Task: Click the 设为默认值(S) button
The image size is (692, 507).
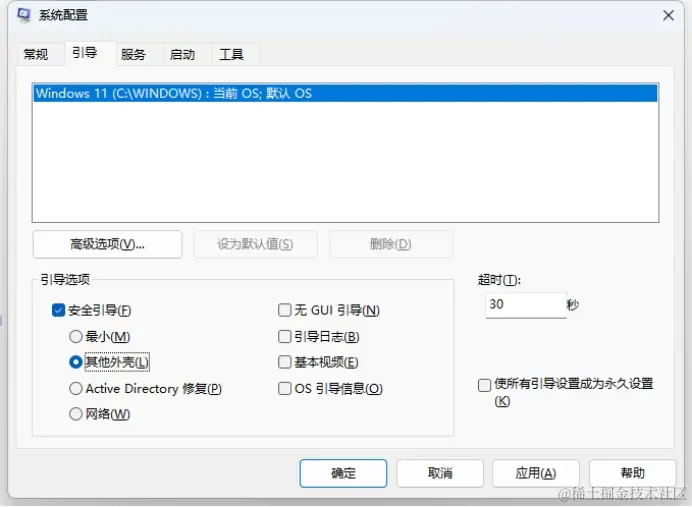Action: click(255, 244)
